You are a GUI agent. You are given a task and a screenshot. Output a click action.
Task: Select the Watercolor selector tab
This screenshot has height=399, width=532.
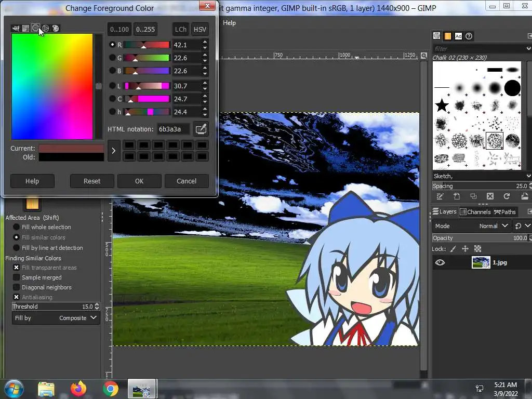tap(35, 29)
